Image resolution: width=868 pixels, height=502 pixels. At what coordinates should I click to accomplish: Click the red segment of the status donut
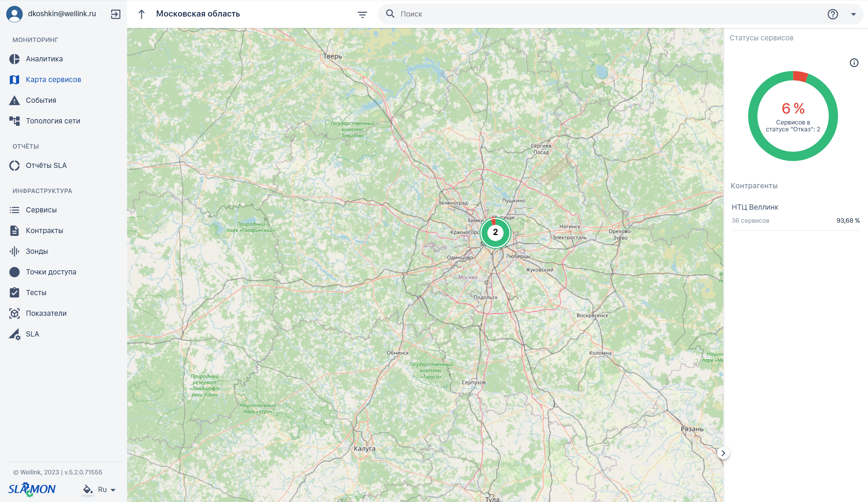(800, 76)
